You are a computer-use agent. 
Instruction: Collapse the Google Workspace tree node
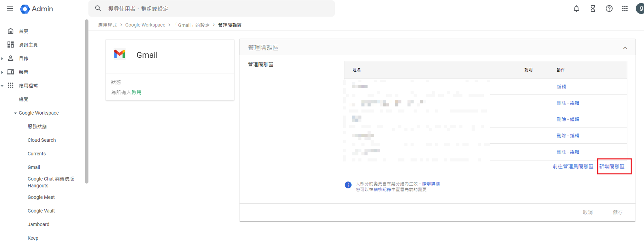click(x=15, y=113)
